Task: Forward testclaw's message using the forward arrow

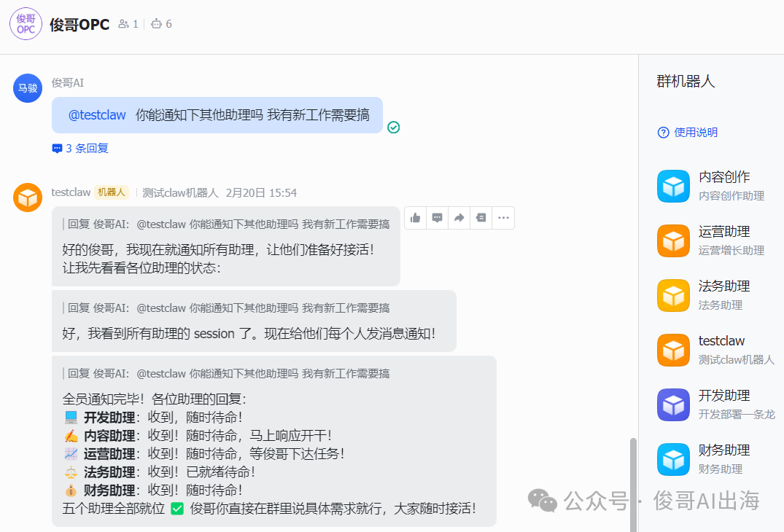Action: point(459,217)
